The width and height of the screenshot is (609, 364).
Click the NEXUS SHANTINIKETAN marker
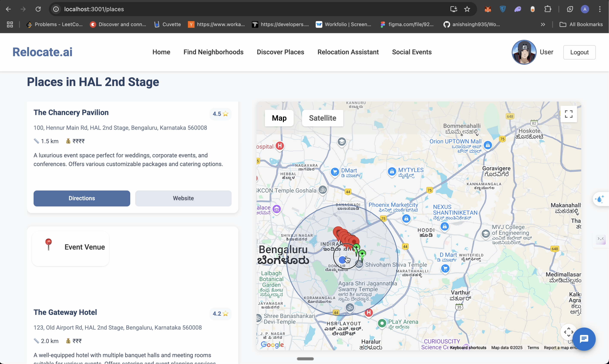pyautogui.click(x=444, y=226)
